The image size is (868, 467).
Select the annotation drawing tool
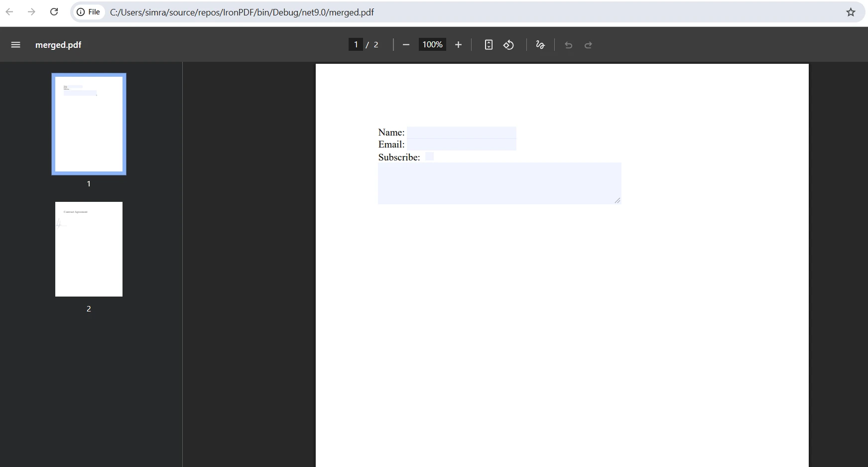tap(541, 44)
